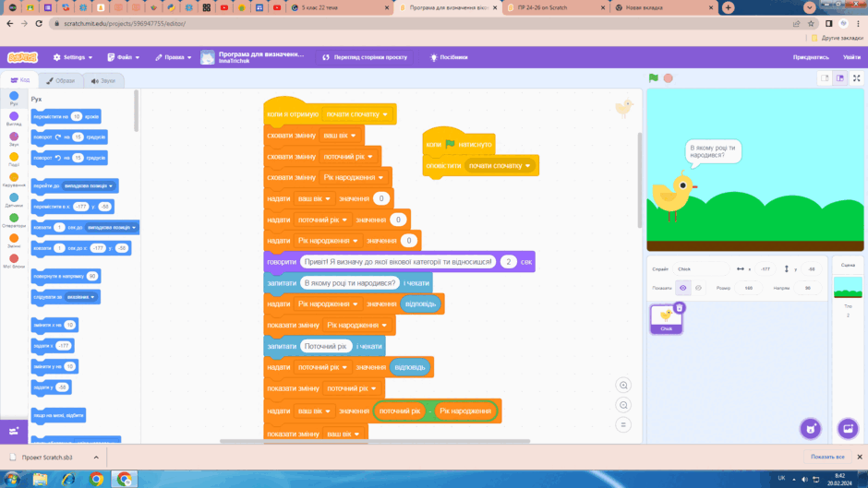Expand the Файл menu
The width and height of the screenshot is (868, 488).
pos(124,57)
